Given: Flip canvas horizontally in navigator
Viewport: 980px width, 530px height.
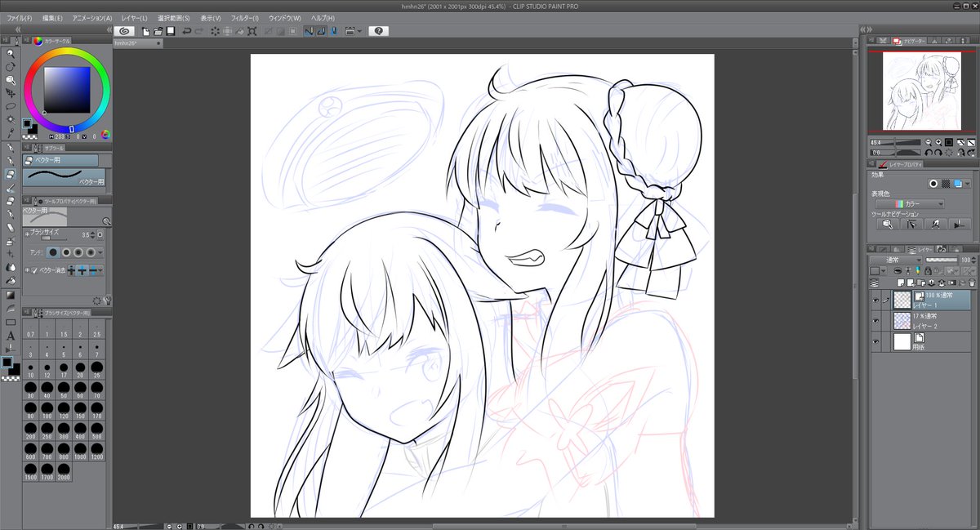Looking at the screenshot, I should (960, 153).
